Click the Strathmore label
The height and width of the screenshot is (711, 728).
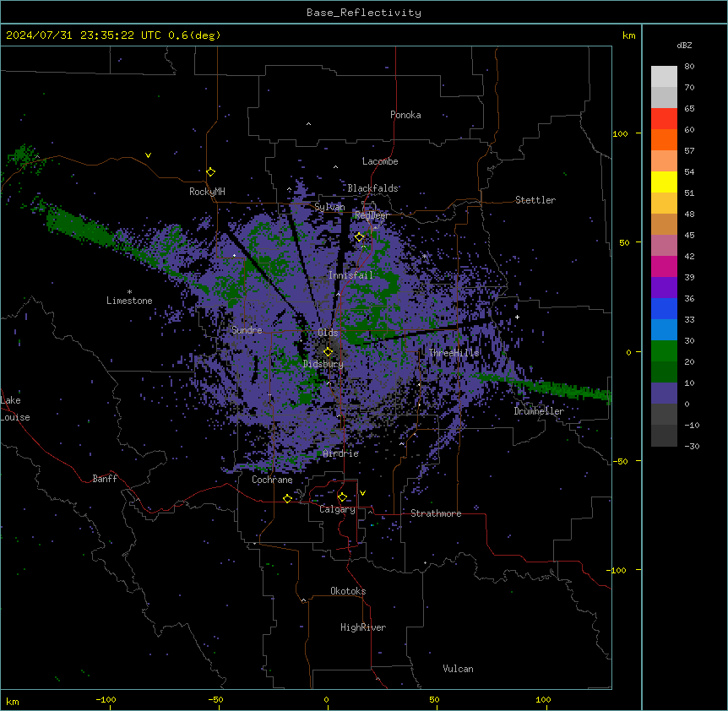click(436, 513)
